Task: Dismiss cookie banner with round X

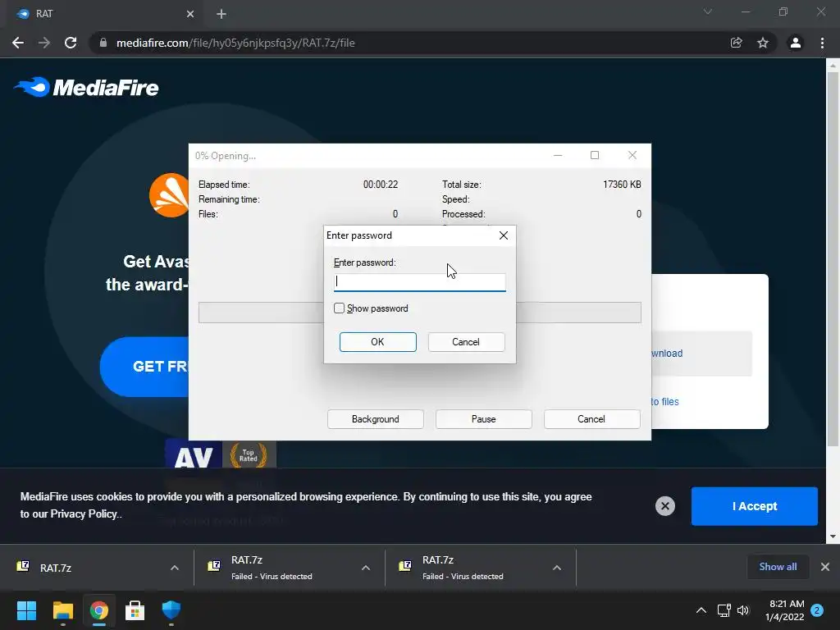Action: click(x=664, y=505)
